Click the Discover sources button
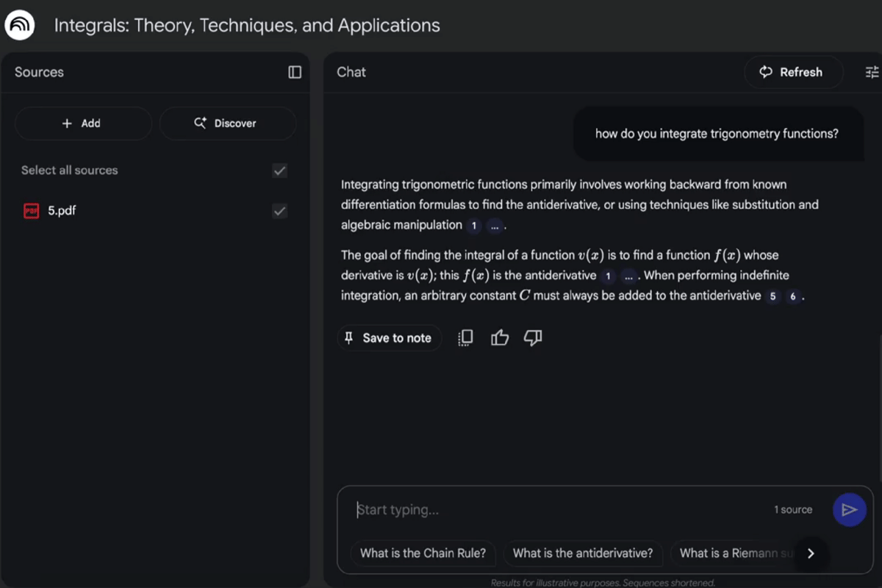This screenshot has height=588, width=882. click(227, 123)
